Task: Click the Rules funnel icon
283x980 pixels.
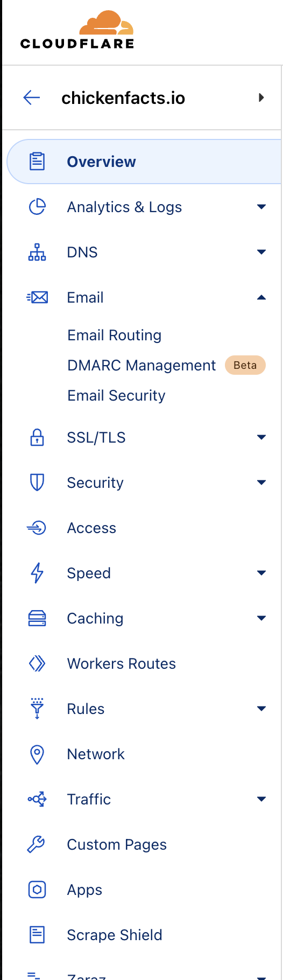Action: tap(37, 709)
